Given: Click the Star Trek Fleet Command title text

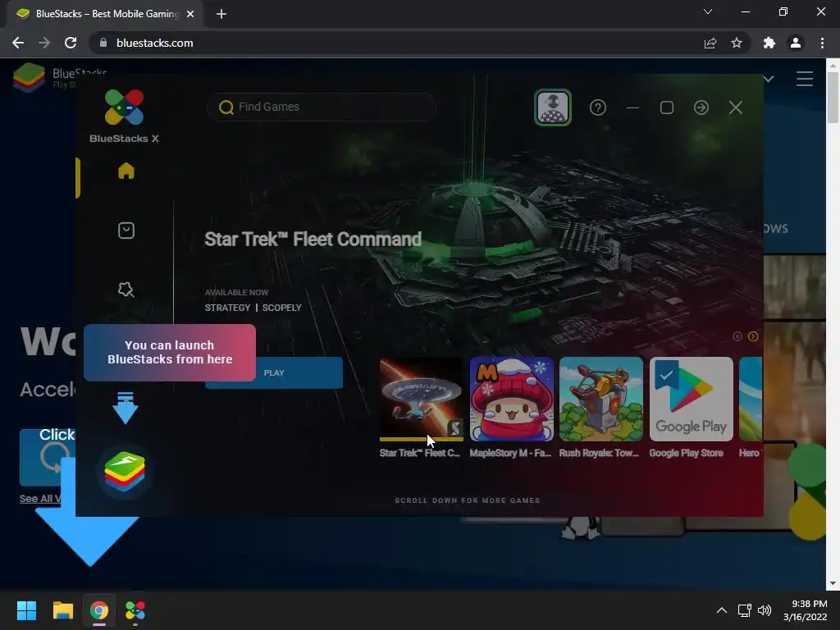Looking at the screenshot, I should (313, 239).
